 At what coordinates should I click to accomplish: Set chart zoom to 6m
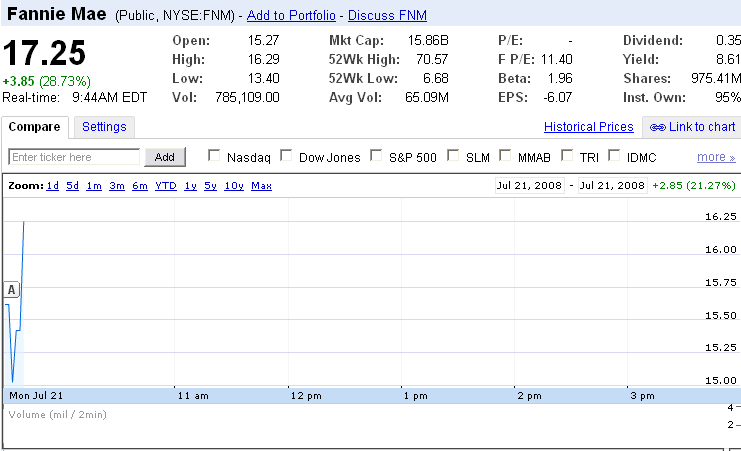(x=139, y=186)
